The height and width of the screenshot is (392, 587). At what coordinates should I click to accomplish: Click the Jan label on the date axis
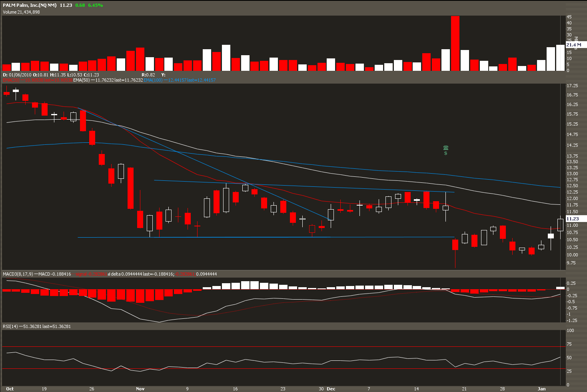[541, 389]
